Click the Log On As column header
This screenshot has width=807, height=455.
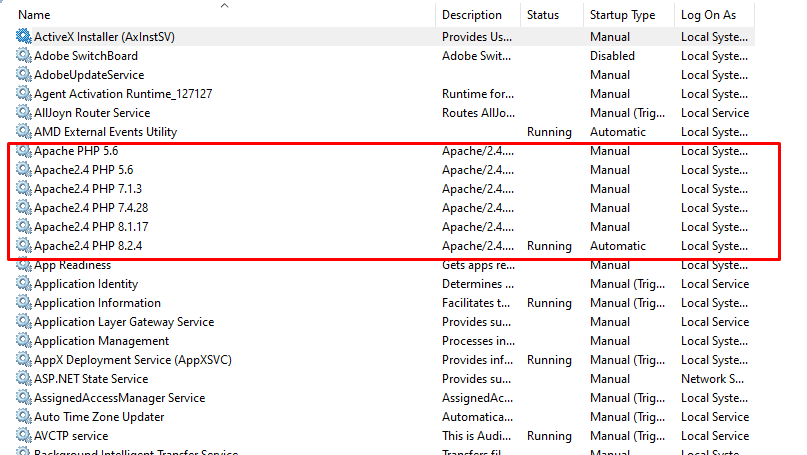pos(708,15)
